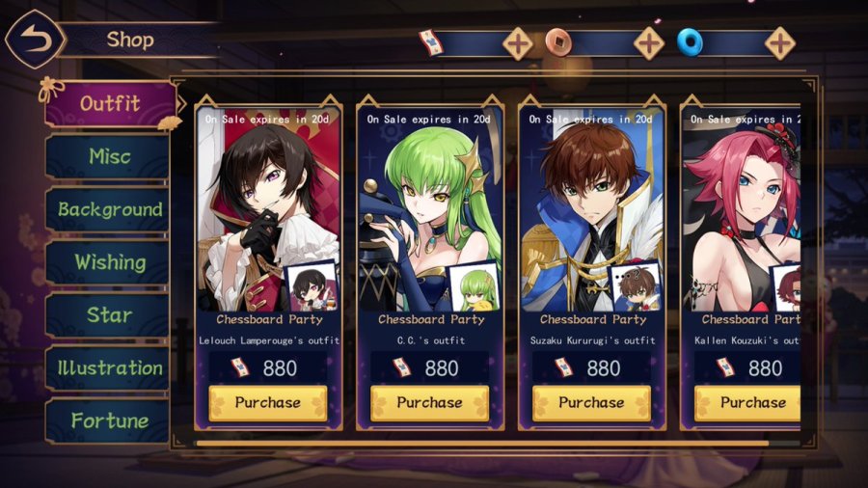Switch to the Misc shop tab
The image size is (868, 488).
pyautogui.click(x=108, y=156)
